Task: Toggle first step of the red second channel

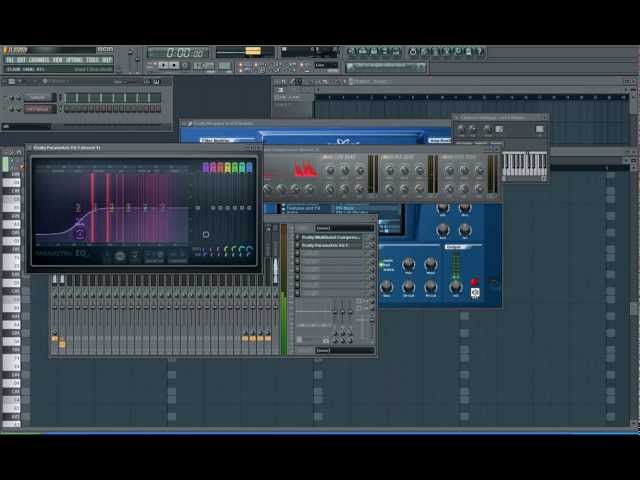Action: coord(68,109)
